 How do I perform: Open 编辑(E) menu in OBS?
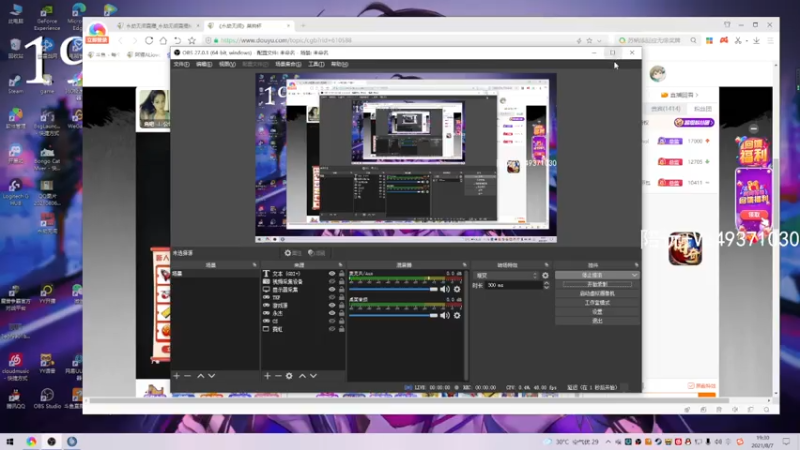point(204,64)
